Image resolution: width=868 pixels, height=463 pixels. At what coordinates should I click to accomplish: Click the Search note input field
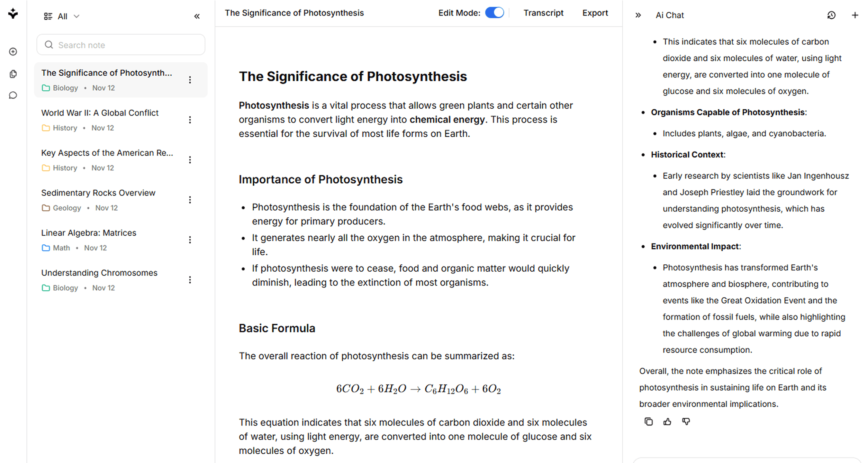click(121, 45)
